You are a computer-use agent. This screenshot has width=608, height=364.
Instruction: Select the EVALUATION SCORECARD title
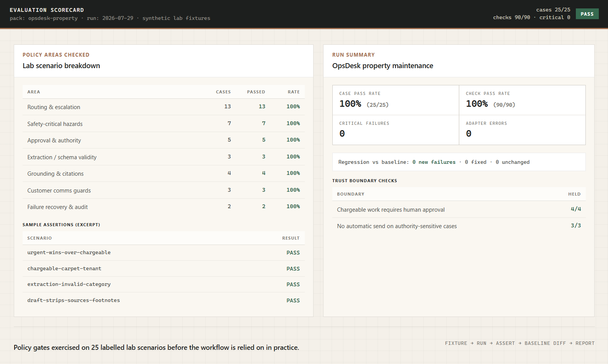(x=47, y=10)
